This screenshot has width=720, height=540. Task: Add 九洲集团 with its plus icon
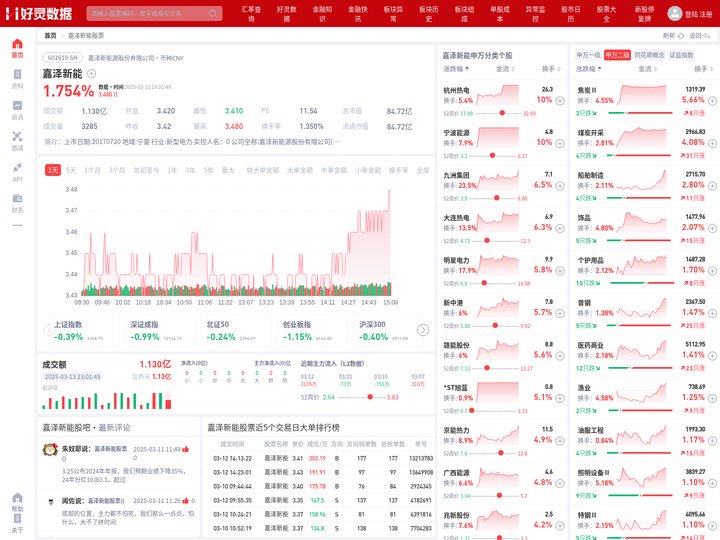(560, 186)
